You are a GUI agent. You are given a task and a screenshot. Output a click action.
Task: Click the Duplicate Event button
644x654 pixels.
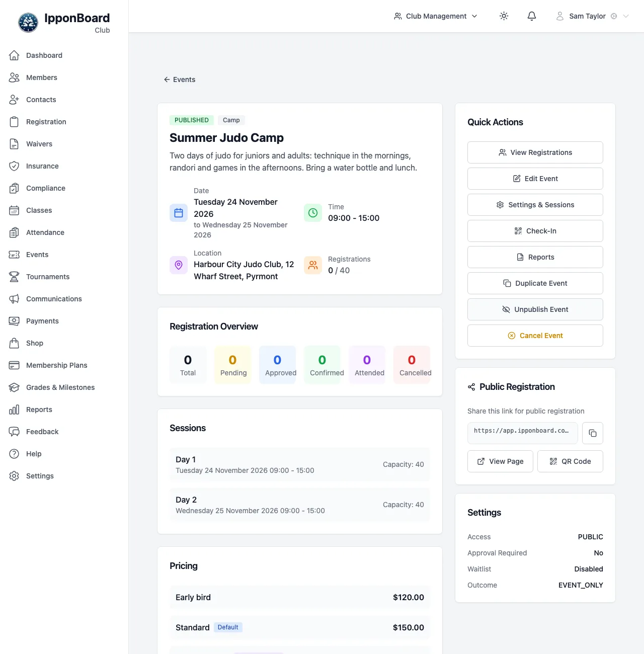click(535, 283)
